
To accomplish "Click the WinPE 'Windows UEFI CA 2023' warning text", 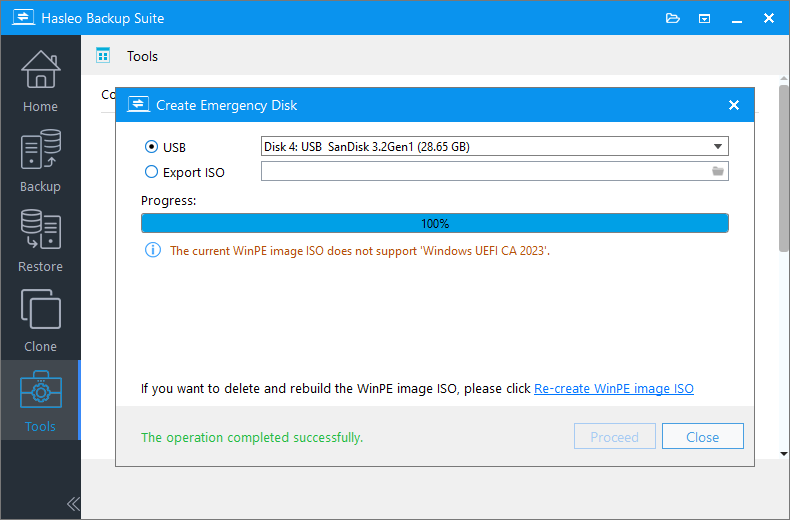I will coord(360,250).
